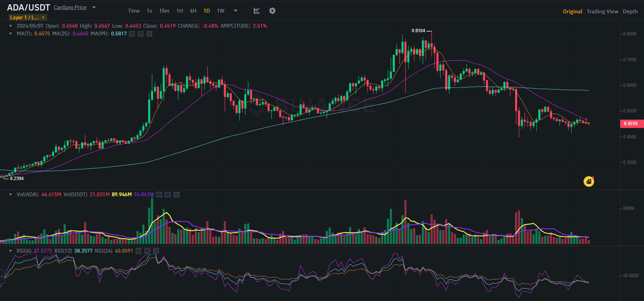Expand the ADA/USDT pair dropdown arrow
The image size is (644, 301).
point(94,7)
